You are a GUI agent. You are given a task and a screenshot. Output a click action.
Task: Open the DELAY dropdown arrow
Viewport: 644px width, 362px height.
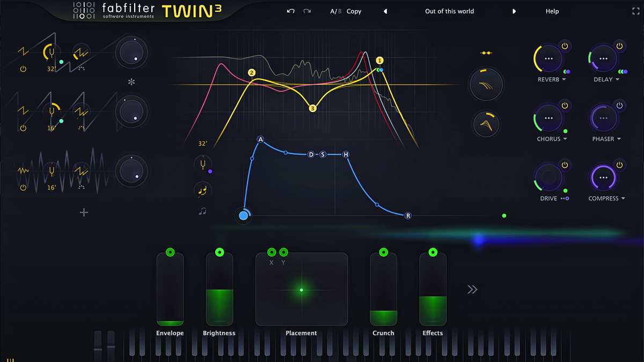tap(618, 79)
